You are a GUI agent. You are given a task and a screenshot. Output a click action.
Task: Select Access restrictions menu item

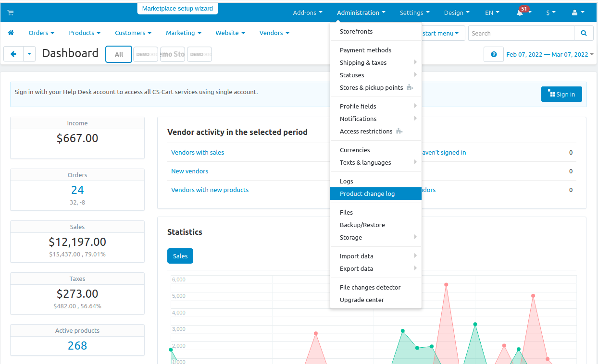pos(376,131)
